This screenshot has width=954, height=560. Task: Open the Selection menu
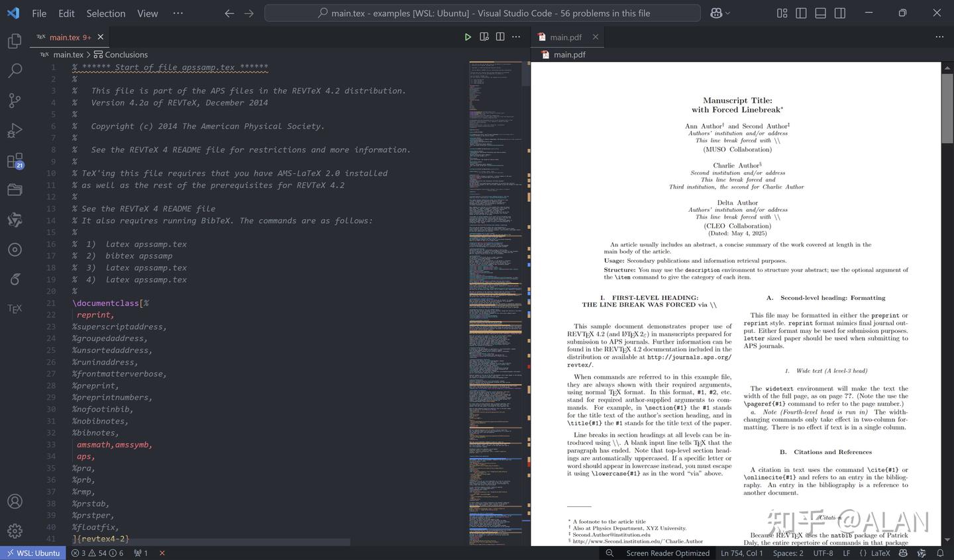105,13
